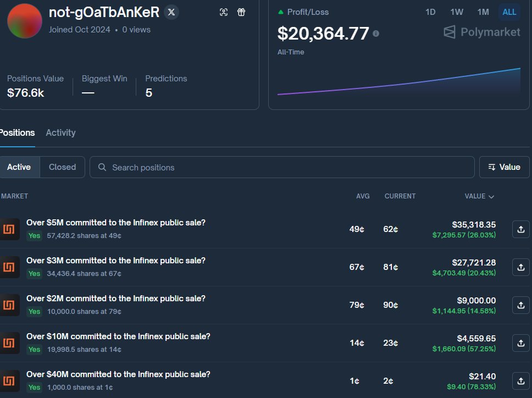This screenshot has height=398, width=532.
Task: Click the $7,295.57 (26.03%) gain
Action: click(464, 235)
